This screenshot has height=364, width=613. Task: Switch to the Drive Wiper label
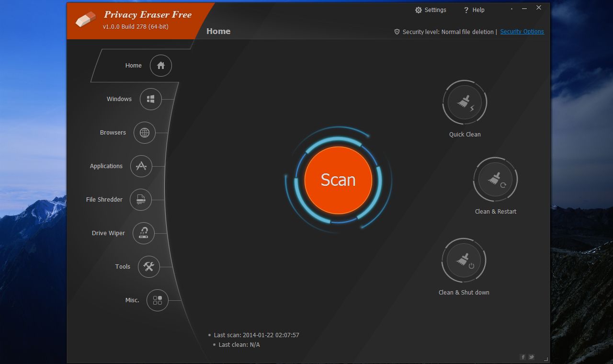[108, 233]
